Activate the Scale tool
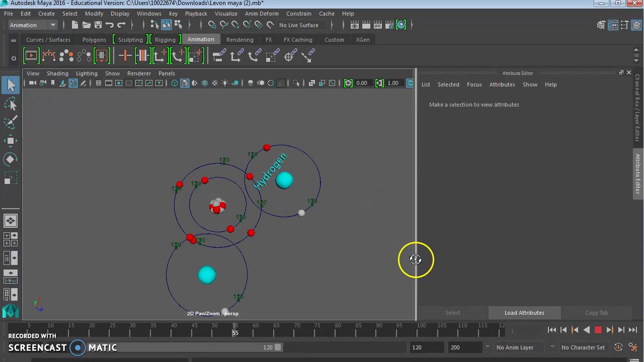This screenshot has width=644, height=362. (x=11, y=178)
